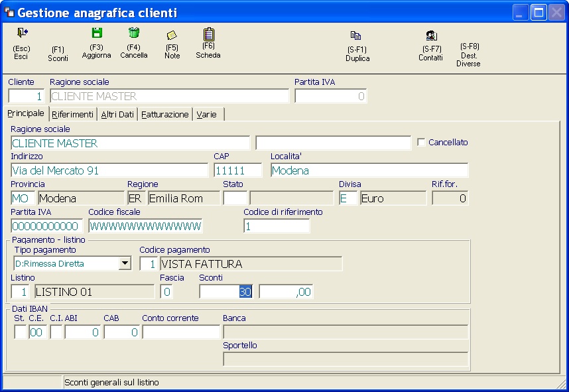Viewport: 569px width, 392px height.
Task: Focus the Localita' field containing Modena
Action: tap(369, 170)
